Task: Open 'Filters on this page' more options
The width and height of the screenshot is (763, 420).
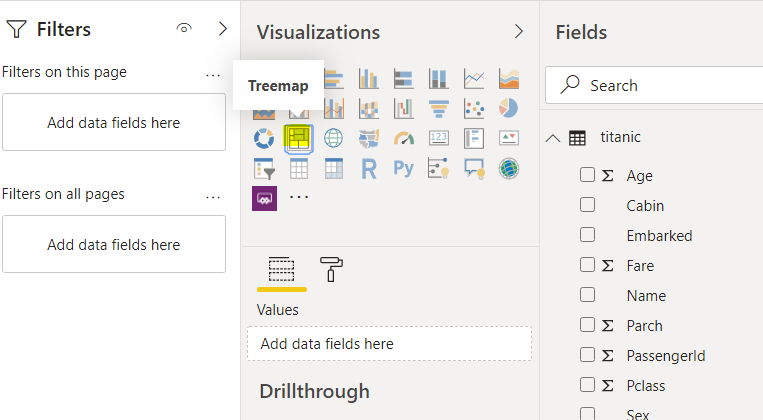Action: point(212,73)
